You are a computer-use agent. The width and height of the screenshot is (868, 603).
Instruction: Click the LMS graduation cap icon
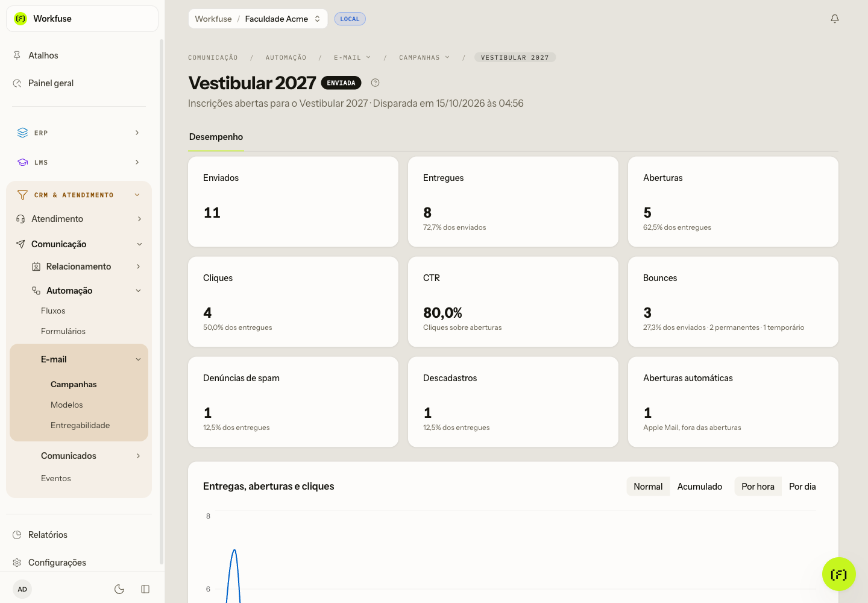(x=23, y=162)
